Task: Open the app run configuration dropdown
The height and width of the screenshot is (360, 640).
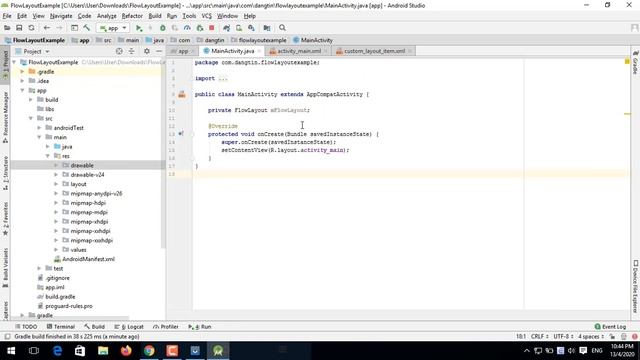Action: pyautogui.click(x=113, y=28)
